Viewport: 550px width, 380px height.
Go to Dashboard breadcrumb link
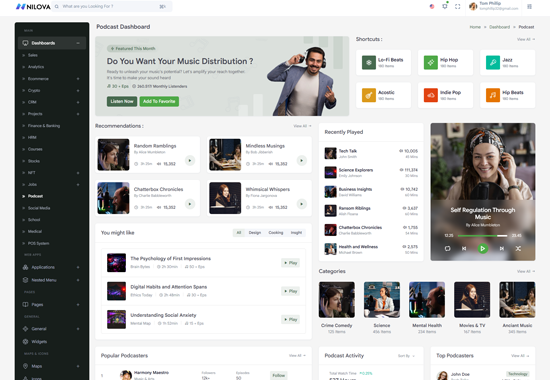pos(499,27)
